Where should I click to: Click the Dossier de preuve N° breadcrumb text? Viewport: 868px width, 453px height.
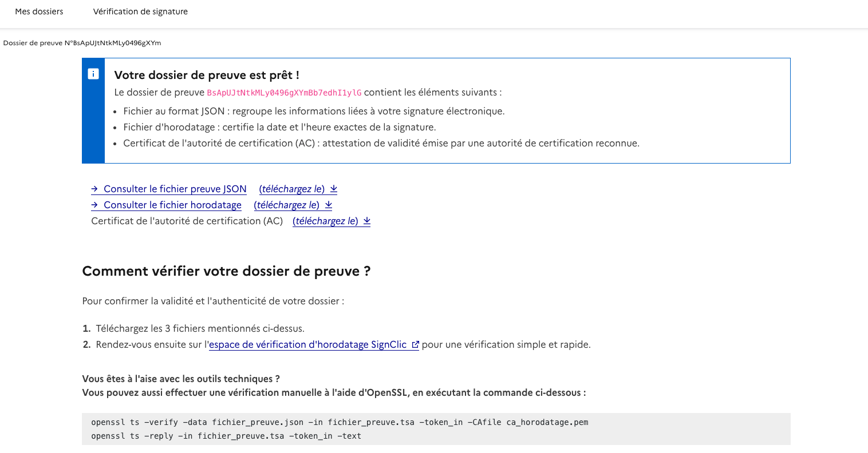click(82, 43)
